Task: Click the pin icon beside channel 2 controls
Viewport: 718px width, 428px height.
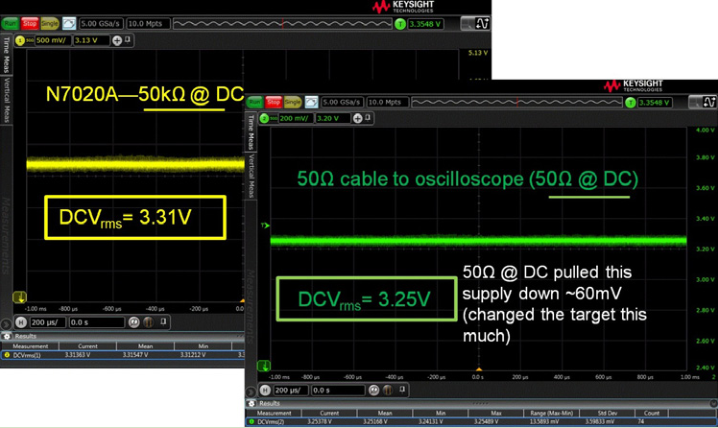Action: pos(368,118)
